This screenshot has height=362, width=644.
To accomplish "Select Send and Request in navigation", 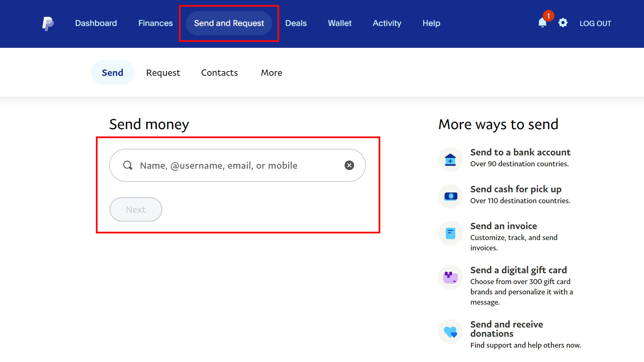I will [x=229, y=23].
